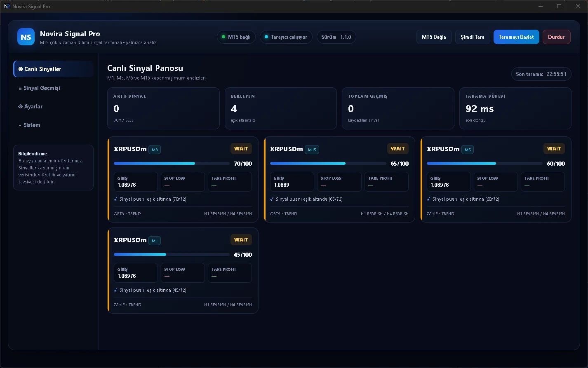Go to the Ayarlar section
The height and width of the screenshot is (368, 588).
(x=54, y=106)
